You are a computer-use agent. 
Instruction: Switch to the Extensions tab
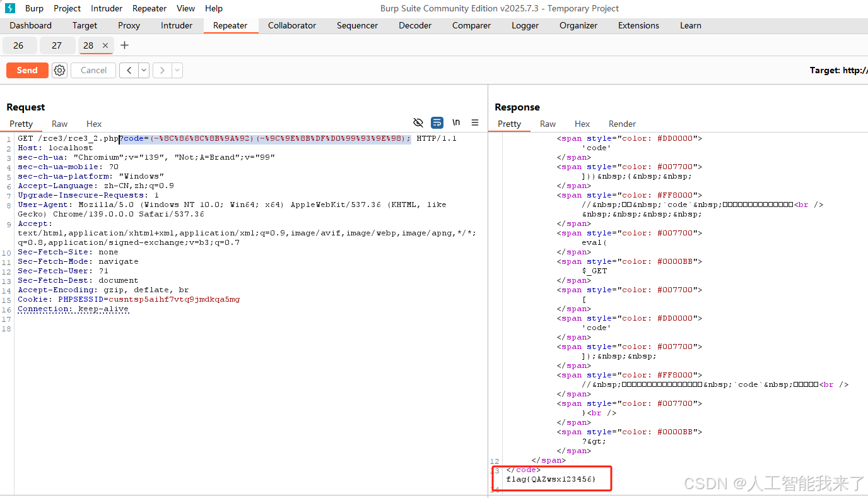tap(638, 25)
